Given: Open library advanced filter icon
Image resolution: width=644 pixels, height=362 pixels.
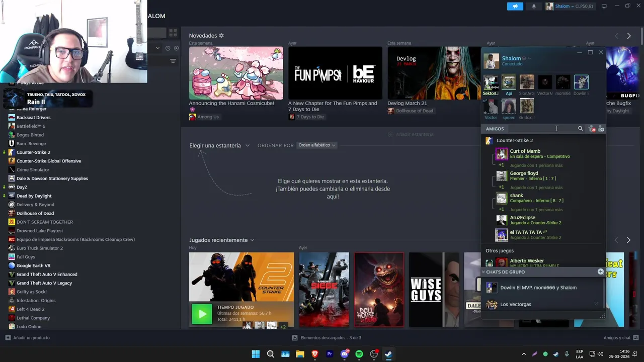Looking at the screenshot, I should (173, 61).
